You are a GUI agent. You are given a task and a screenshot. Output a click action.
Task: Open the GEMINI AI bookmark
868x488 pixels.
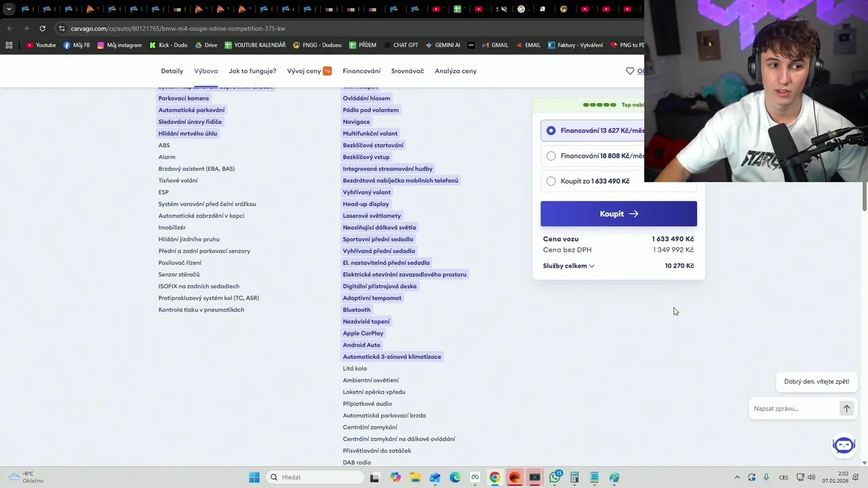[x=443, y=45]
